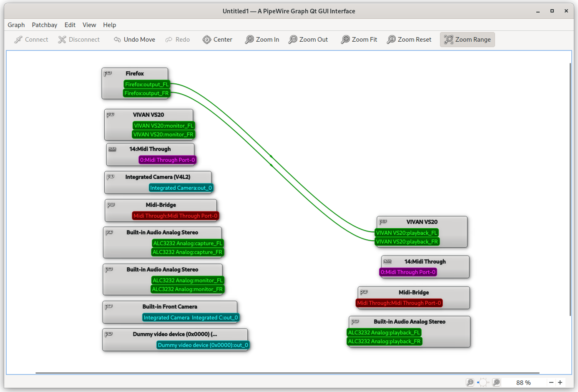Click the Integrated Camera (V4L2) node title
This screenshot has width=578, height=392.
pos(158,177)
